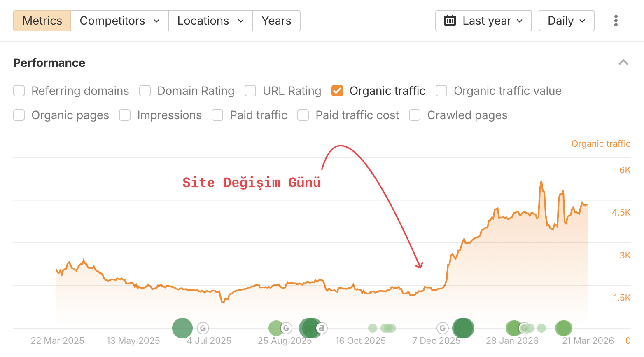Expand the Locations dropdown
The image size is (644, 357).
click(x=210, y=20)
